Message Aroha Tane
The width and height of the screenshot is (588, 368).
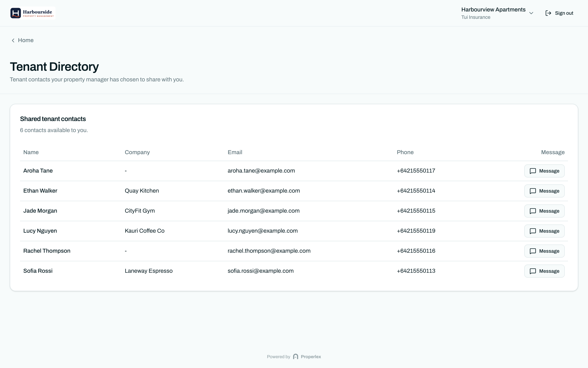pyautogui.click(x=544, y=171)
